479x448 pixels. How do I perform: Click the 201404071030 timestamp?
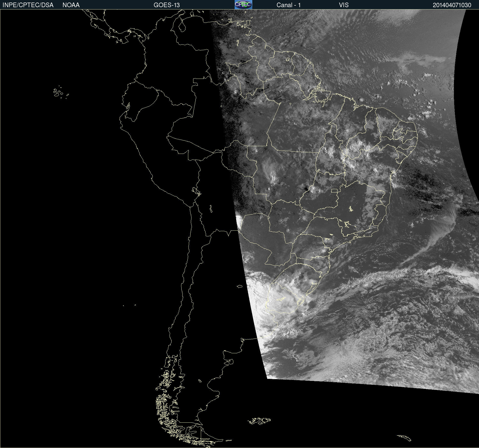(x=452, y=5)
